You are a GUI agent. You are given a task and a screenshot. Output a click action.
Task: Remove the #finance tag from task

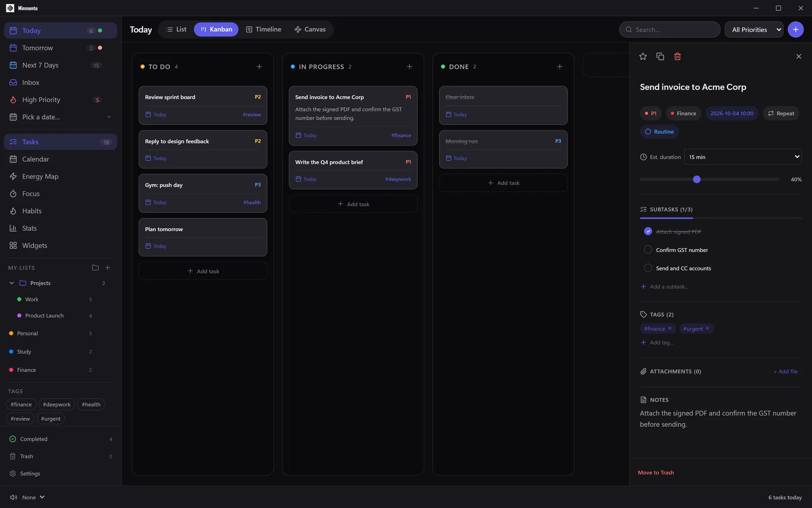(670, 328)
